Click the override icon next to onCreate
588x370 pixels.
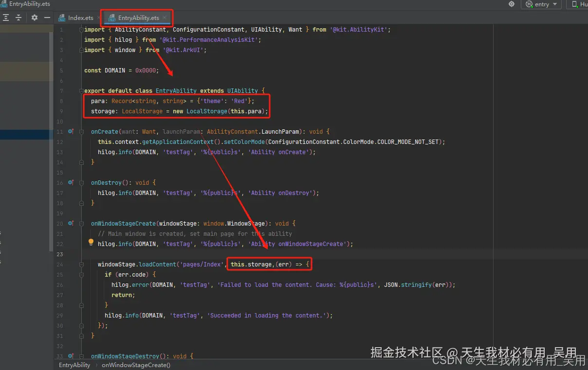(71, 131)
